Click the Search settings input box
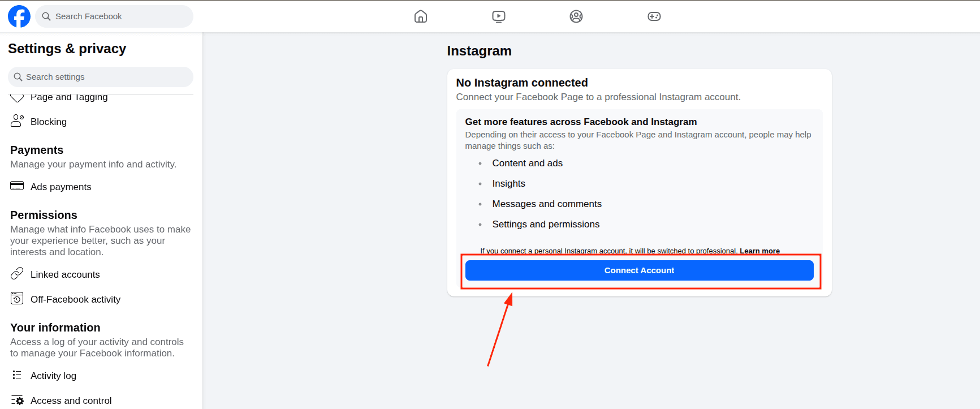 (107, 77)
